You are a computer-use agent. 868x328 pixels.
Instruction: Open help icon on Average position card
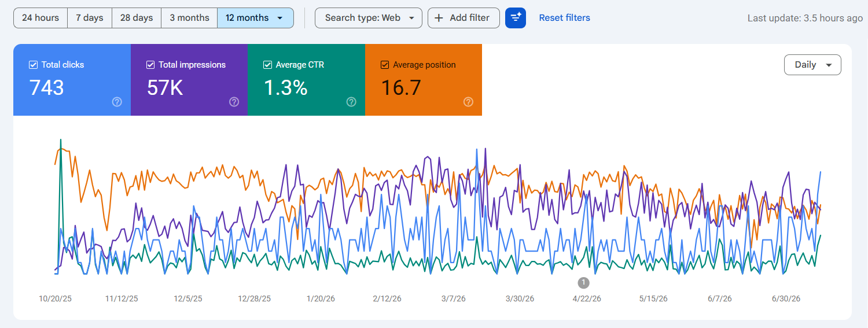coord(468,102)
